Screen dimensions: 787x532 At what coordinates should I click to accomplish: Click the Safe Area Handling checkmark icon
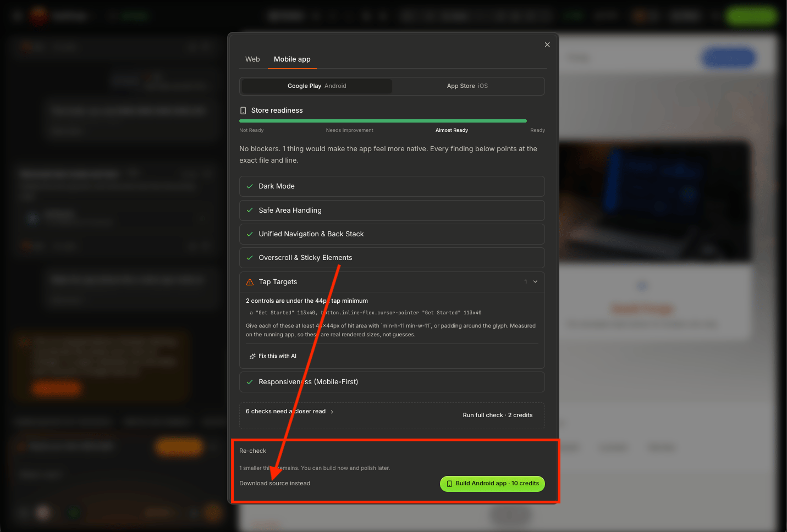click(x=250, y=210)
